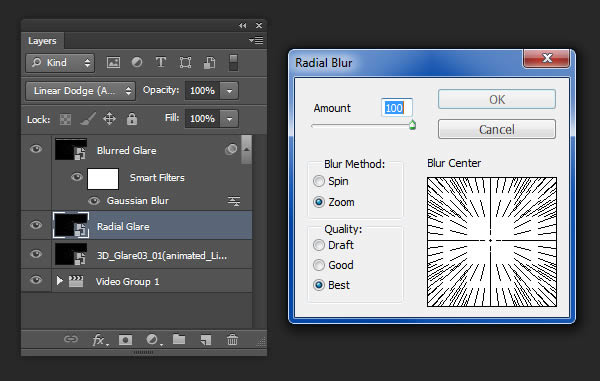Click the Blurred Glare layer name
This screenshot has width=600, height=381.
click(x=127, y=150)
